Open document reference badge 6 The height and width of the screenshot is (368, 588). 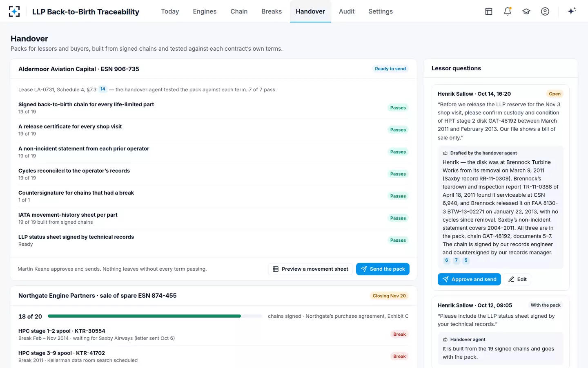pyautogui.click(x=447, y=260)
